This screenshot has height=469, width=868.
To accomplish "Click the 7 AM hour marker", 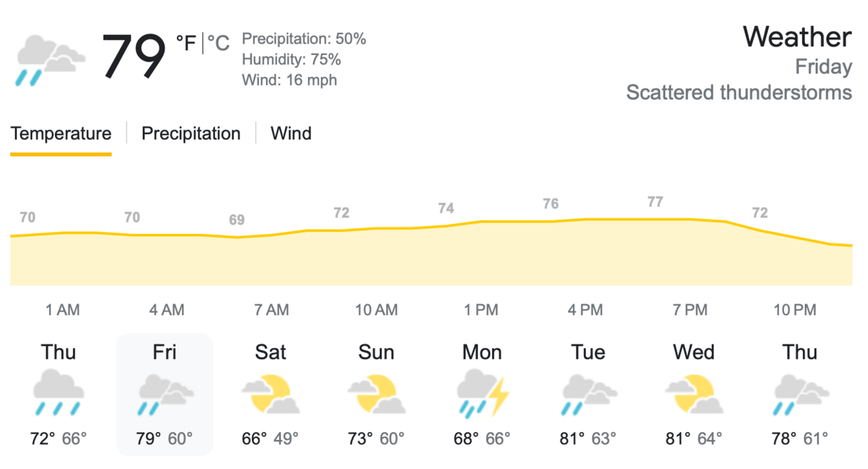I will 271,310.
